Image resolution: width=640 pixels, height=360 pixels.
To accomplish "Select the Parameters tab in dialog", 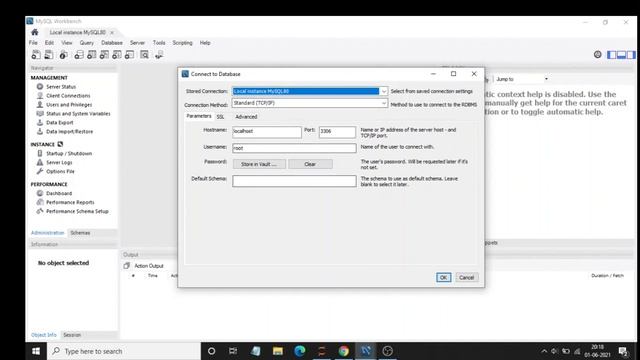I will 199,116.
